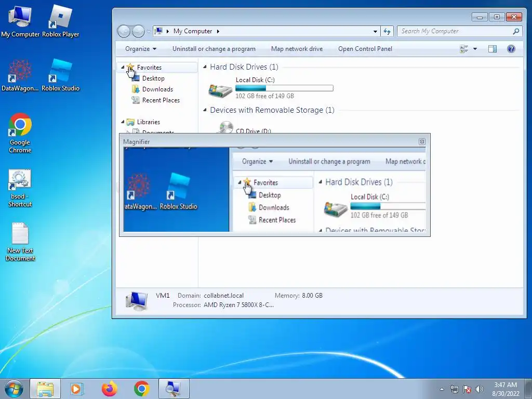The width and height of the screenshot is (532, 399).
Task: Show hidden tray icons arrow
Action: coord(442,389)
